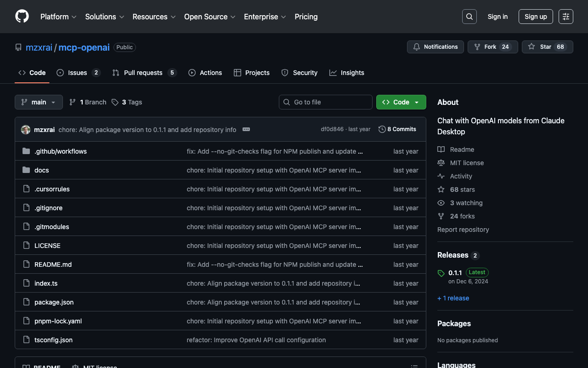Toggle Notifications for the repository

435,47
